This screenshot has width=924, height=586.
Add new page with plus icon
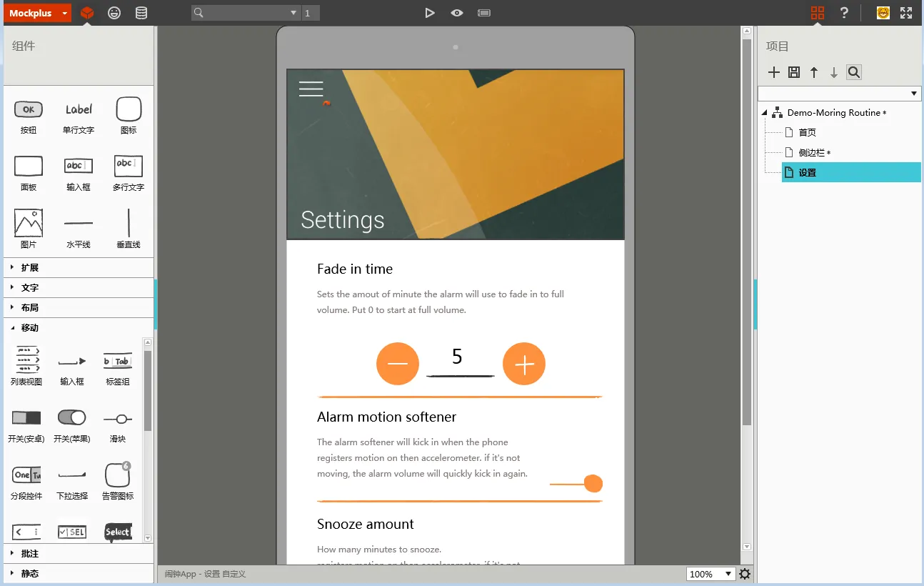coord(774,72)
